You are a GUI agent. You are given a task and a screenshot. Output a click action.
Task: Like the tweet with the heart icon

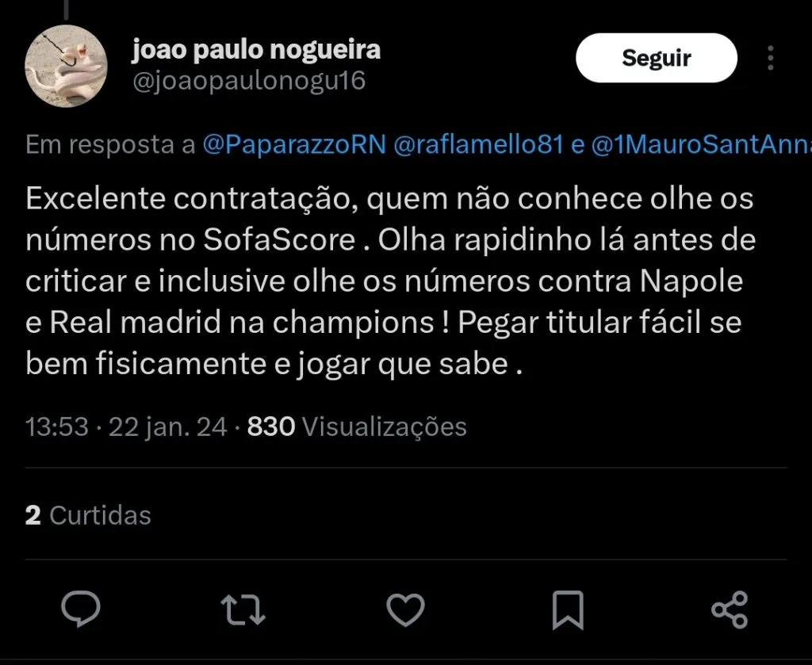405,610
